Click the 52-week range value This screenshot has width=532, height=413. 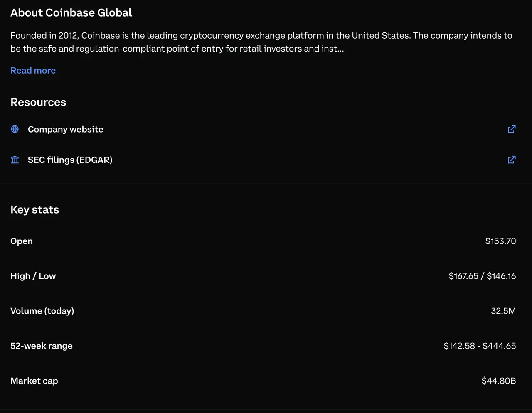click(480, 346)
